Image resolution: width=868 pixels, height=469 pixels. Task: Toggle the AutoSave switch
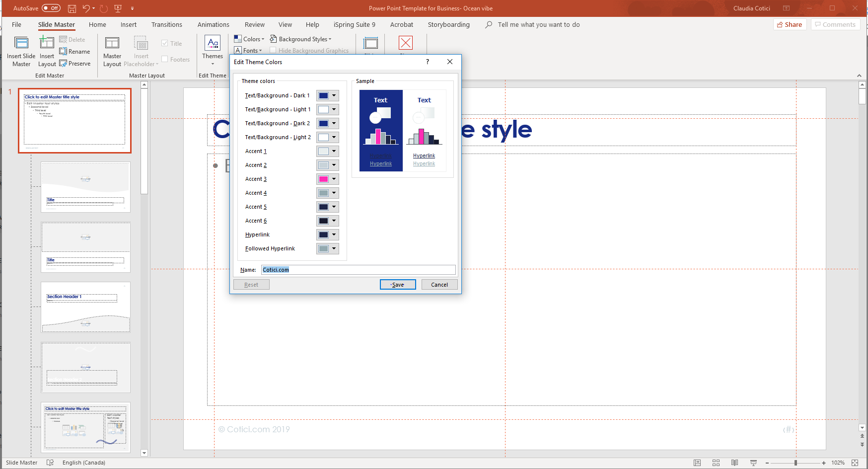coord(51,8)
